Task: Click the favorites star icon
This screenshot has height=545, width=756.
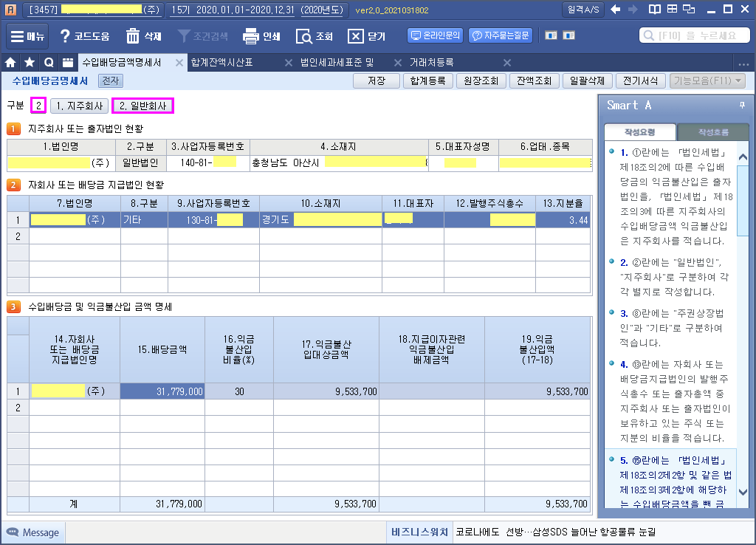Action: click(30, 62)
